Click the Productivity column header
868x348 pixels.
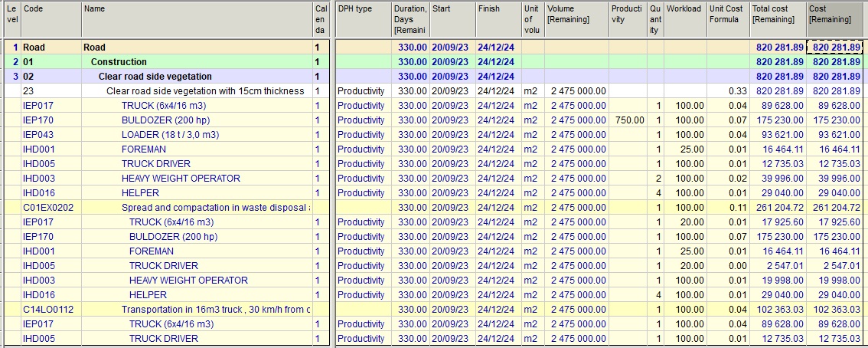628,19
